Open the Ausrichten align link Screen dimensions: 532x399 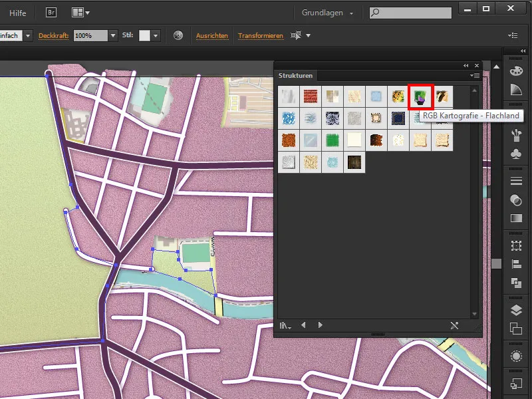pos(212,36)
